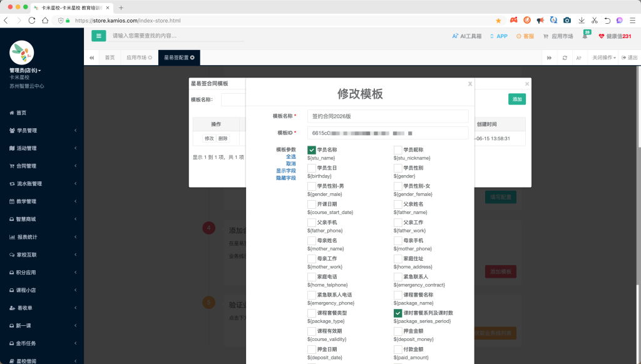This screenshot has height=364, width=641.
Task: Expand 学员管理 in the sidebar
Action: [x=42, y=130]
